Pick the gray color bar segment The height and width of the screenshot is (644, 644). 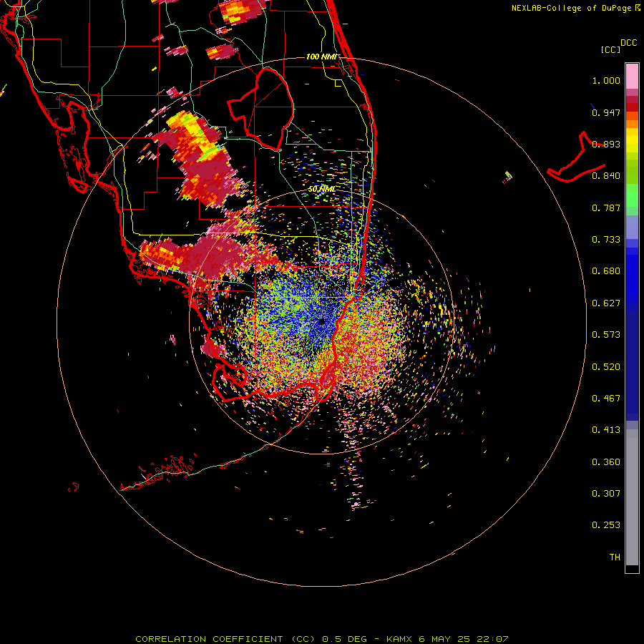632,497
